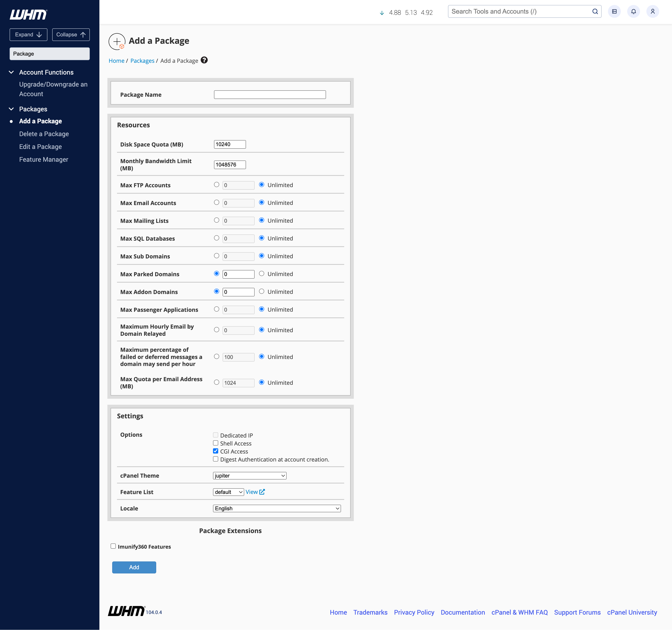Viewport: 672px width, 630px height.
Task: Uncheck the CGI Access option
Action: pos(216,451)
